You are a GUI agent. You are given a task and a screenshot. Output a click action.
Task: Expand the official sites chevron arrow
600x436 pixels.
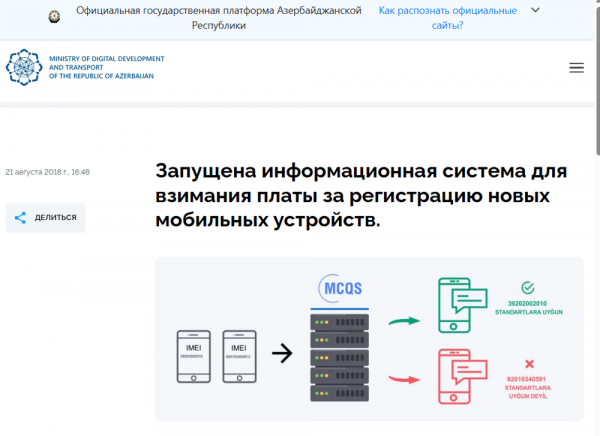pos(535,11)
